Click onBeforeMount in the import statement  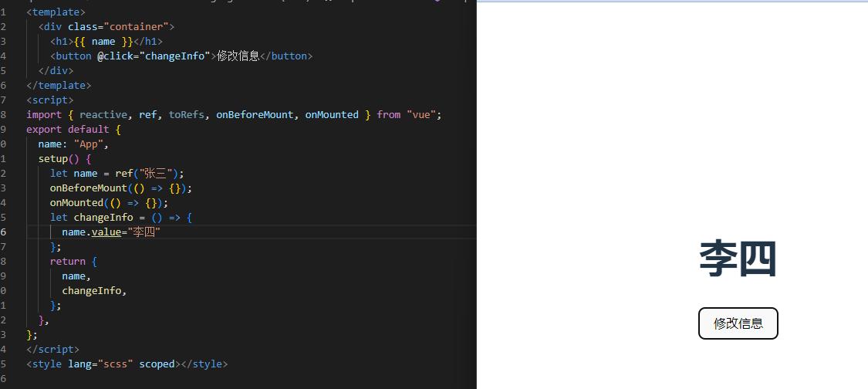[x=255, y=115]
